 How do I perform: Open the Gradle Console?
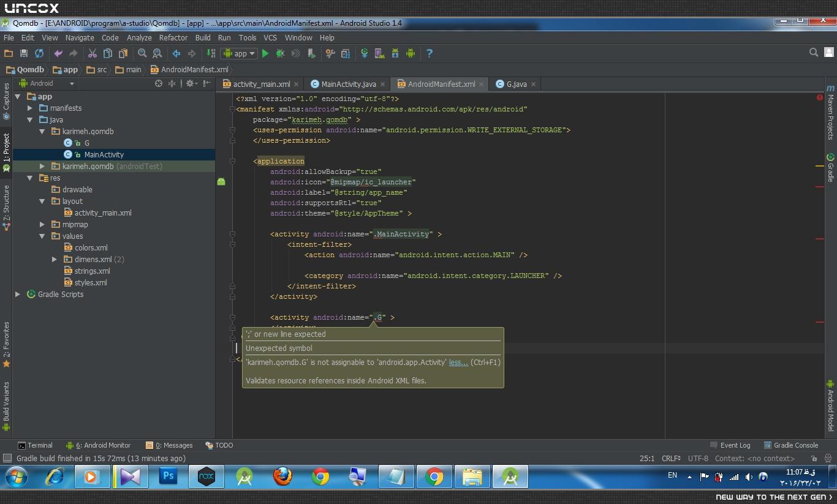(x=790, y=445)
